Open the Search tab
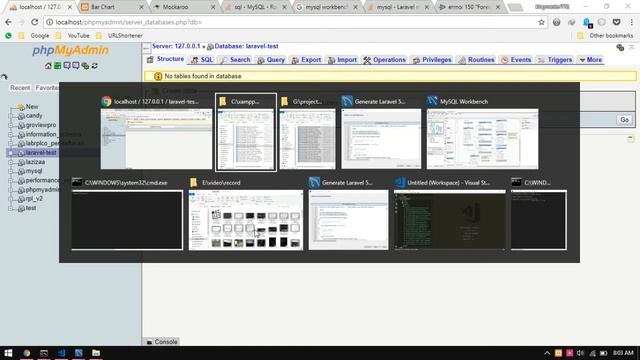This screenshot has height=360, width=640. coord(235,60)
